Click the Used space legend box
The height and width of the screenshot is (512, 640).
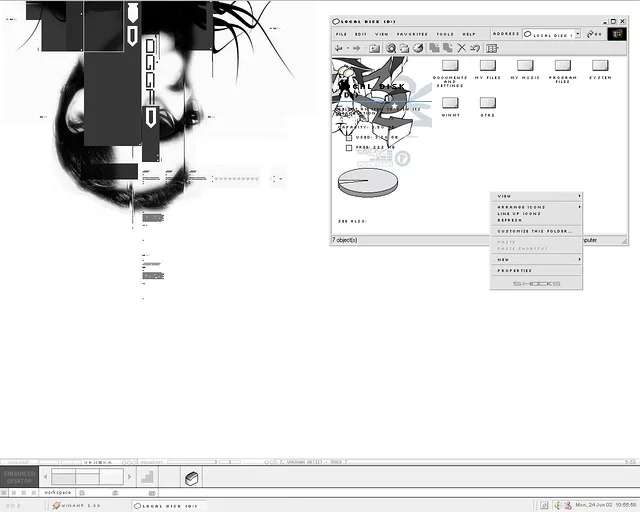point(349,137)
